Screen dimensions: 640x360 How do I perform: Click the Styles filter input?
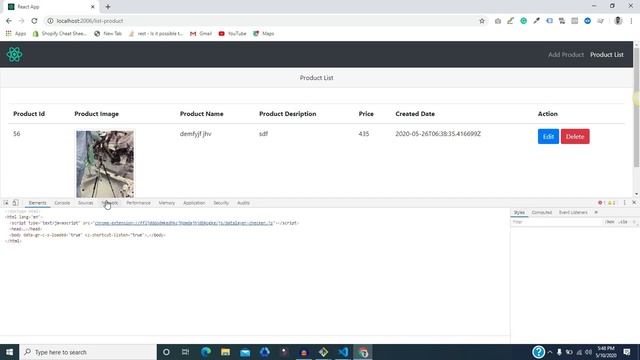(557, 222)
